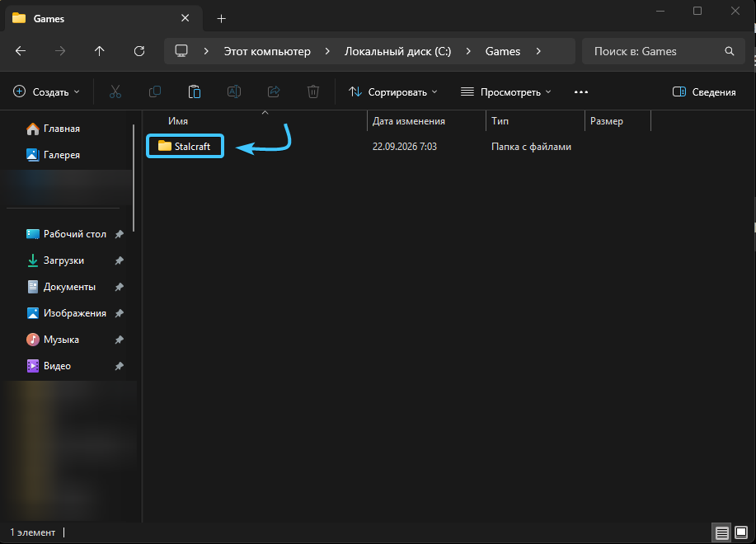This screenshot has height=544, width=756.
Task: Open the Просмотреть dropdown
Action: point(505,91)
